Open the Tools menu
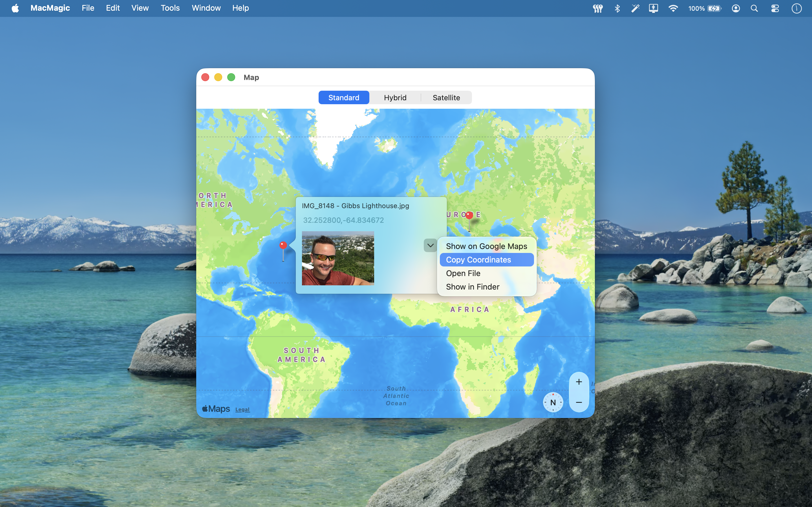 (170, 8)
